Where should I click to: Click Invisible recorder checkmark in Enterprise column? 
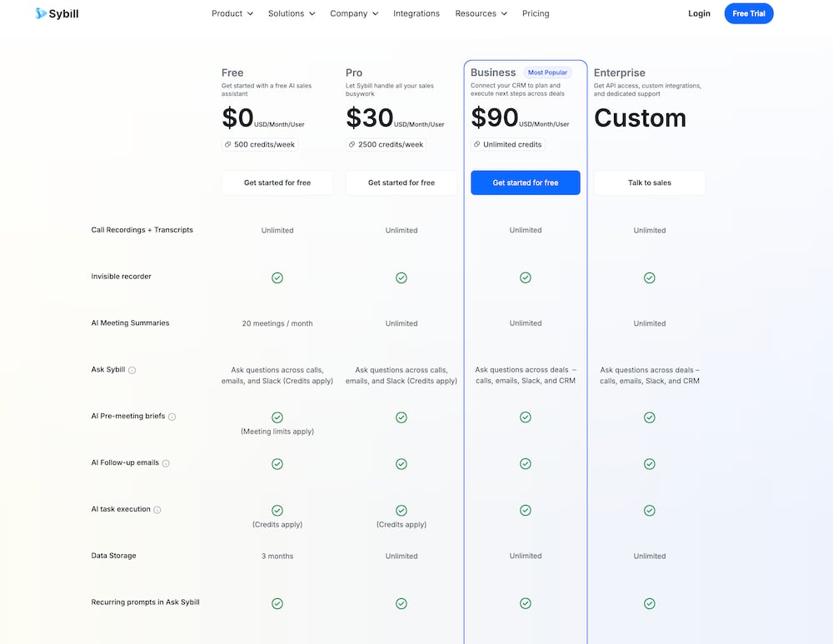(x=649, y=278)
